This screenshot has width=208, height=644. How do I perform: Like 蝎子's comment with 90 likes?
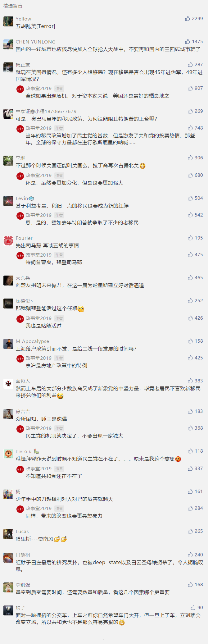(x=193, y=608)
